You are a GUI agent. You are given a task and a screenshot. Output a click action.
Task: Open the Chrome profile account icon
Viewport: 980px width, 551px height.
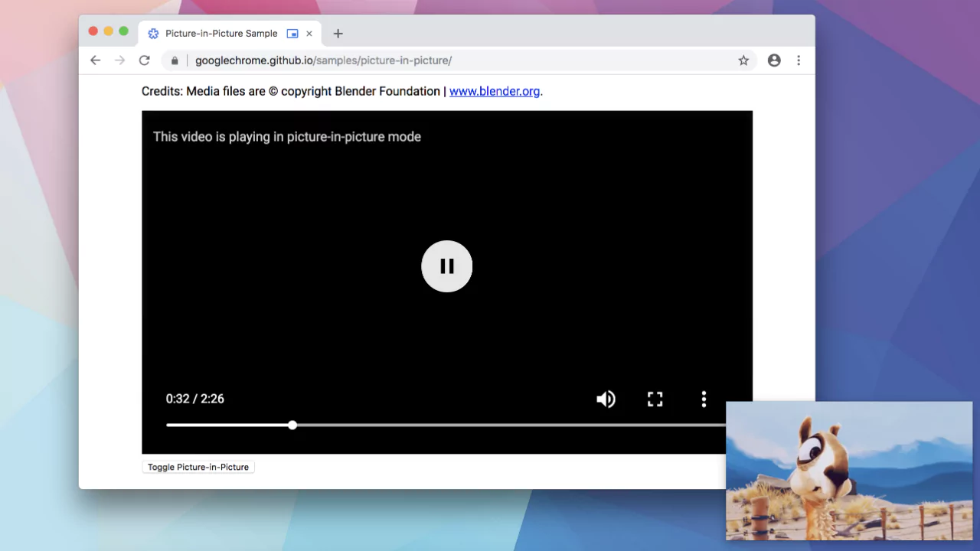pyautogui.click(x=774, y=60)
